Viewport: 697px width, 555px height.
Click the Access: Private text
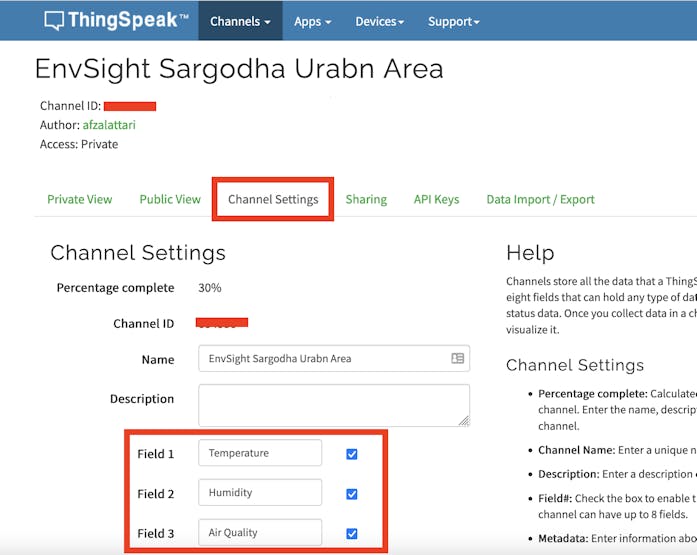point(79,144)
